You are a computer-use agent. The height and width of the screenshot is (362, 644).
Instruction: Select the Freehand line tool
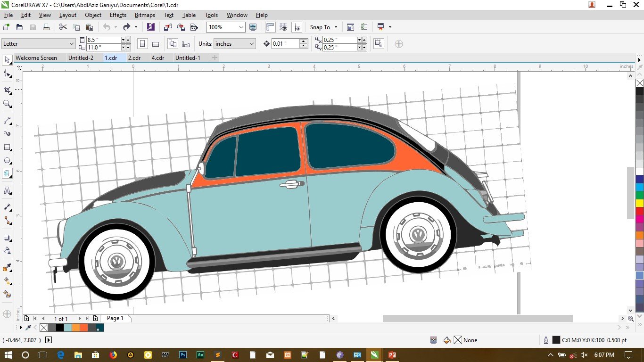click(x=7, y=121)
